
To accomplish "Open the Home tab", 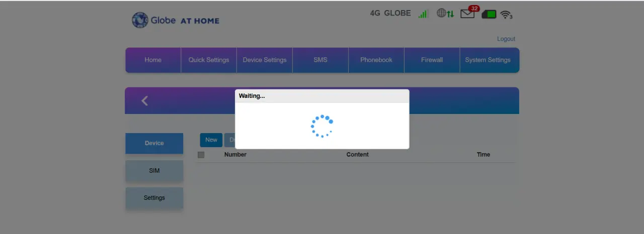I will click(x=153, y=60).
